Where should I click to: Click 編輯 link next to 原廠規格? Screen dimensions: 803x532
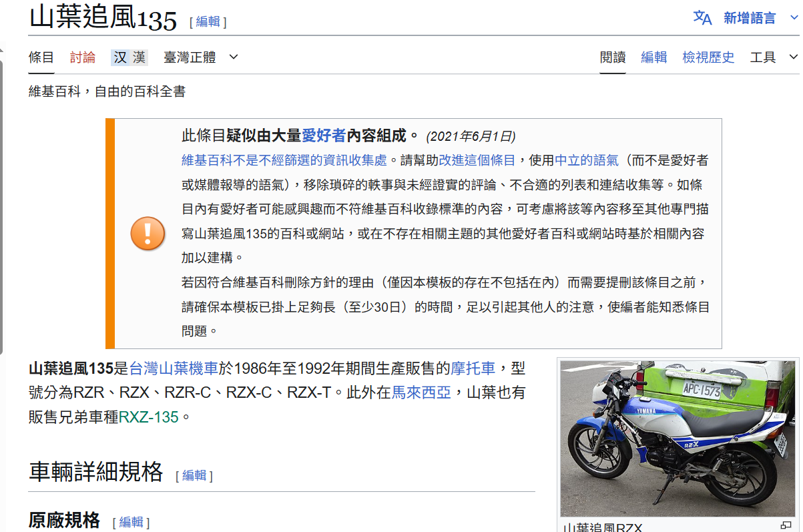pyautogui.click(x=131, y=522)
